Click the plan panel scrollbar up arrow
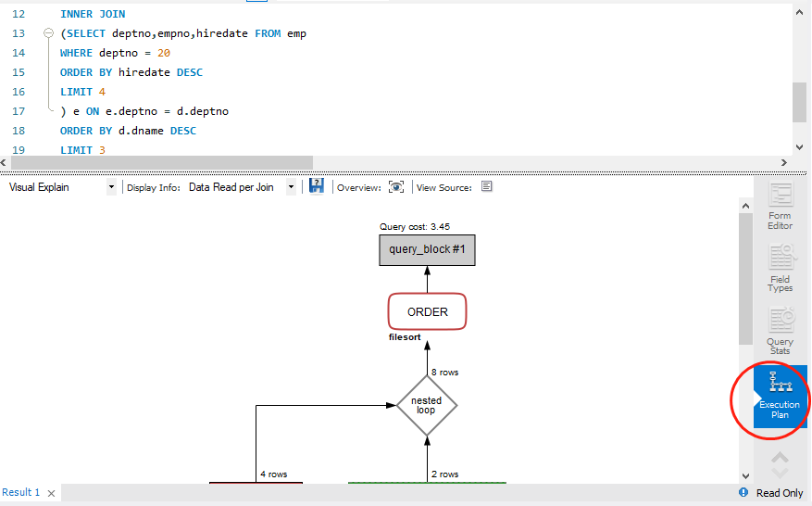The width and height of the screenshot is (812, 506). 745,206
